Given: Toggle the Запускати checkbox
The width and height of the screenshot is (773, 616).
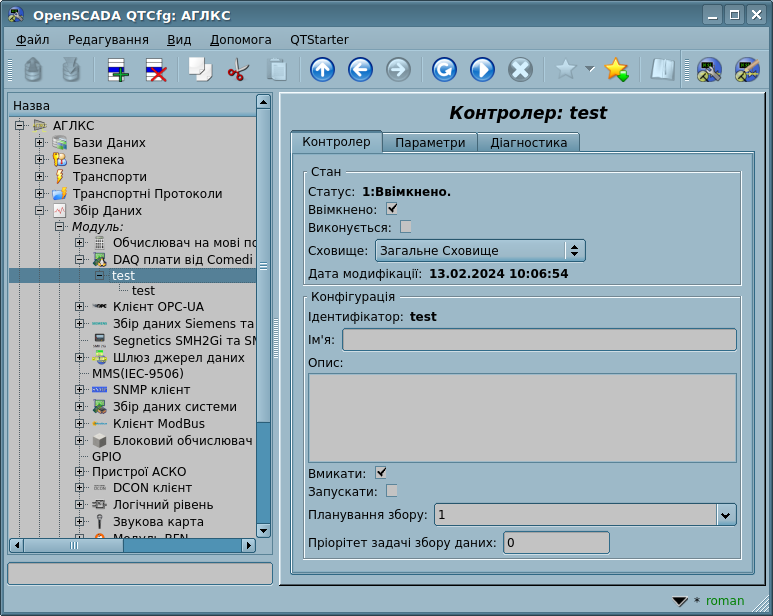Looking at the screenshot, I should [x=392, y=491].
